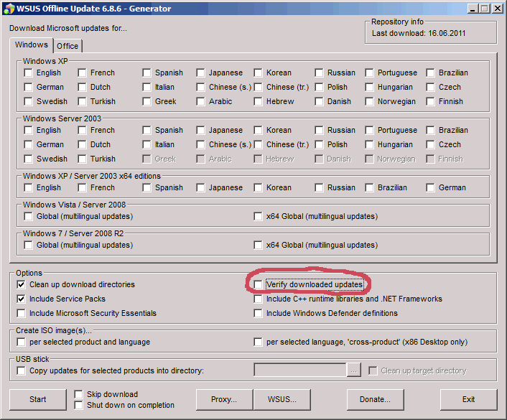Tick Windows 7 x64 Global multilingual updates
The image size is (507, 420).
click(258, 246)
